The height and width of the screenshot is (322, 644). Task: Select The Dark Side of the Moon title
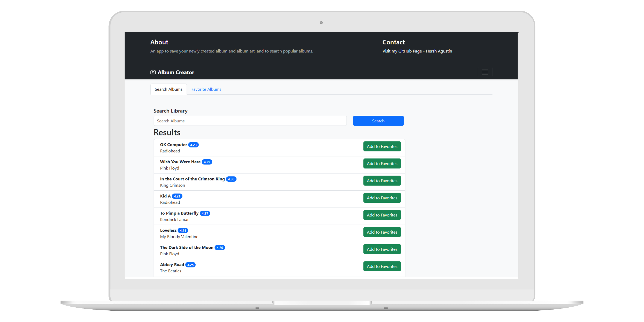187,248
